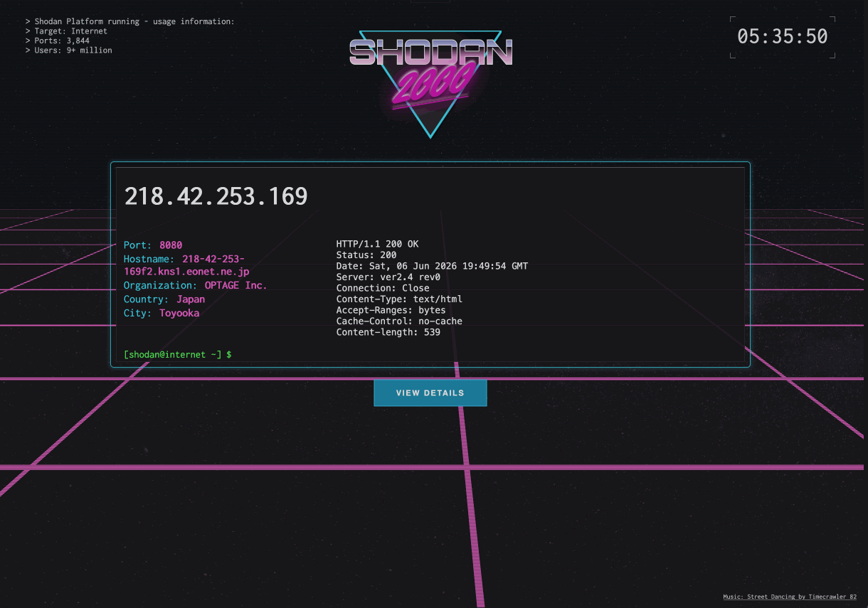Select the Connection: Close line
Image resolution: width=868 pixels, height=608 pixels.
383,288
